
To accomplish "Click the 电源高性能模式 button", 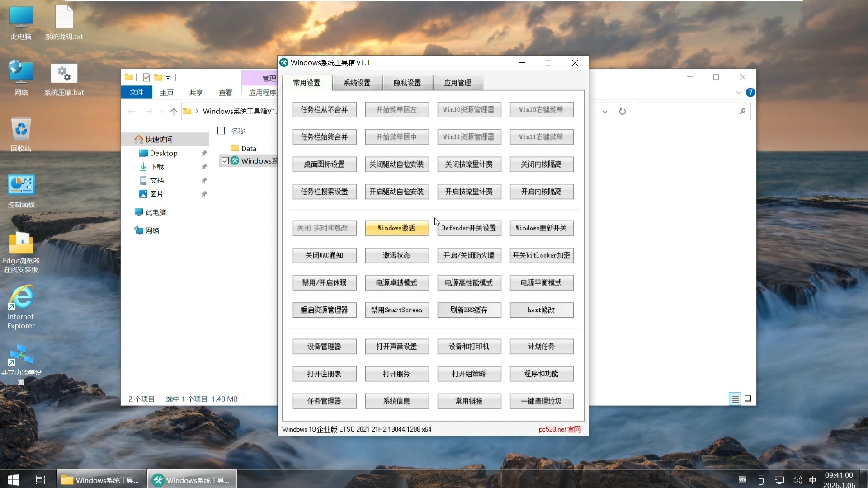I will click(x=469, y=283).
